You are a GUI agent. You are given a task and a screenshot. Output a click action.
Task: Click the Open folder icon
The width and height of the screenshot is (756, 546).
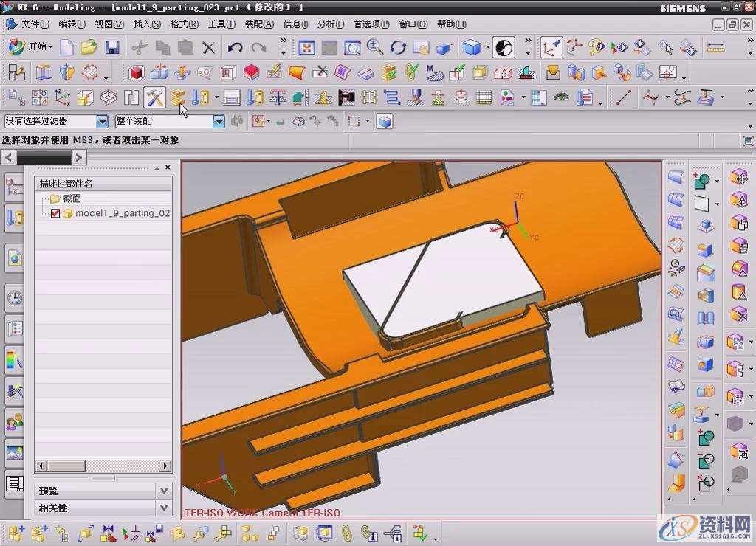tap(89, 48)
